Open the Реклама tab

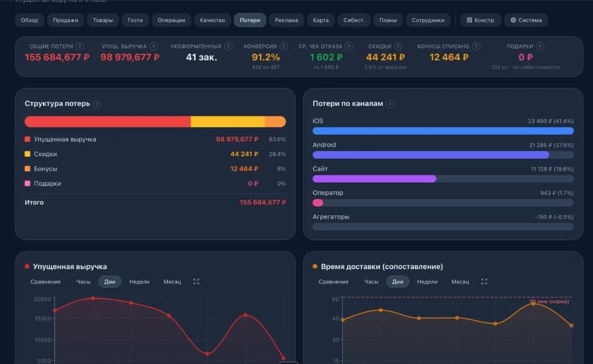point(286,20)
